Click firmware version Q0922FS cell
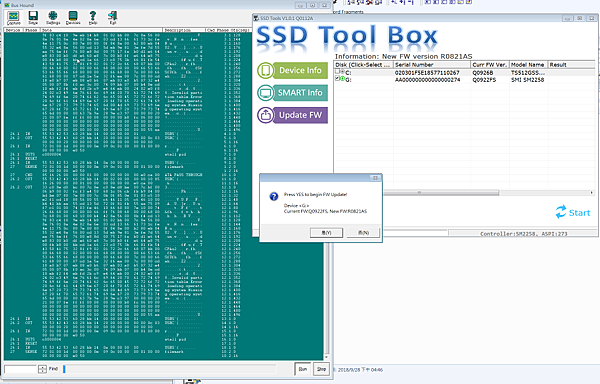Image resolution: width=600 pixels, height=384 pixels. (484, 80)
